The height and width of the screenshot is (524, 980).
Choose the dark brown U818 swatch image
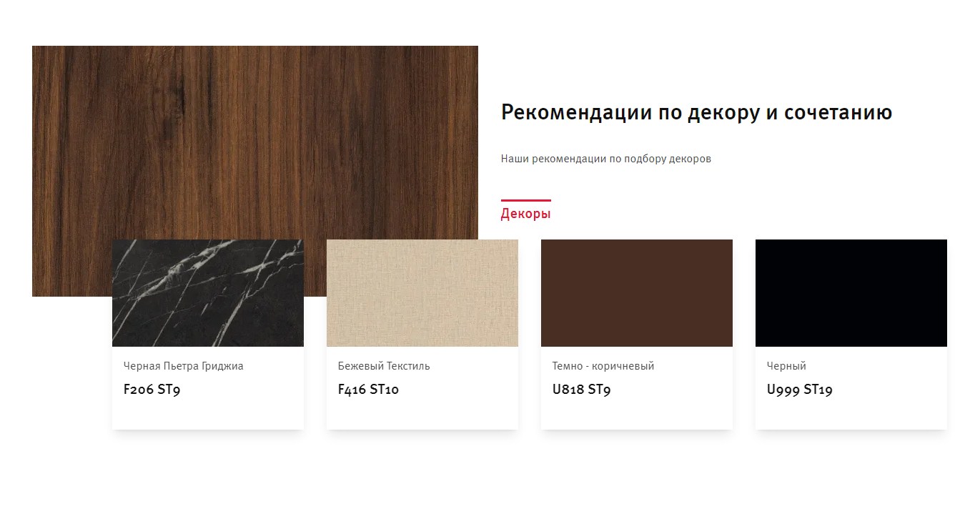click(637, 293)
